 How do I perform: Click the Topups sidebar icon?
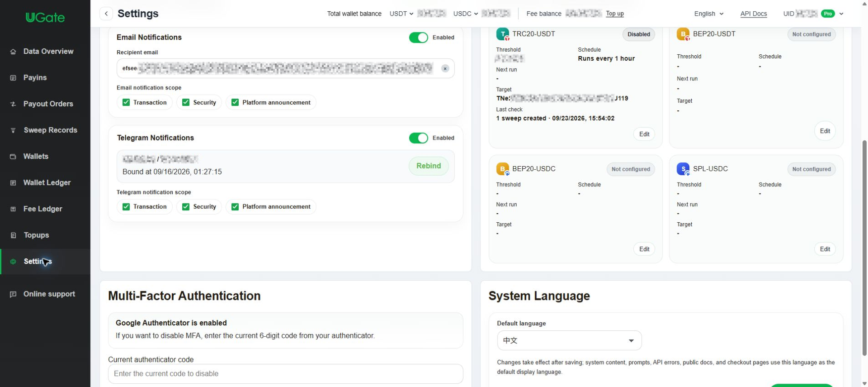click(x=13, y=235)
